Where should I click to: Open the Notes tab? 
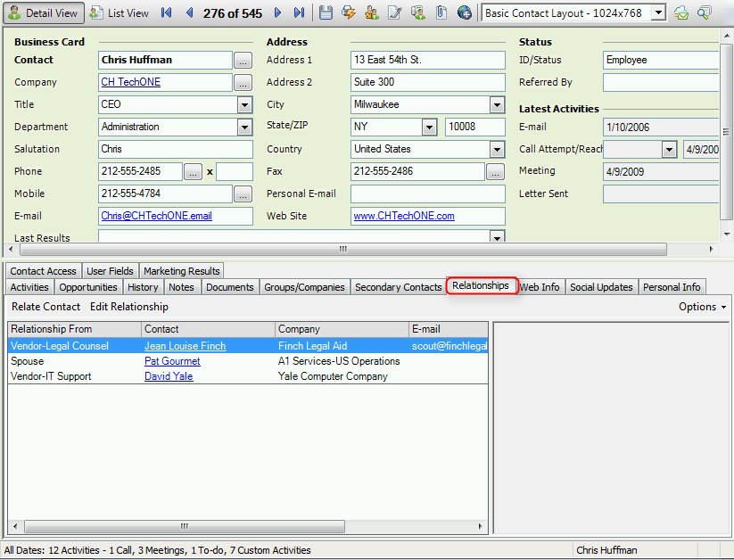pyautogui.click(x=181, y=287)
